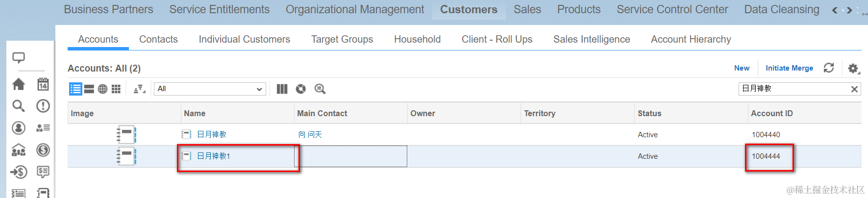Click the sort order icon
This screenshot has height=198, width=868.
click(139, 89)
